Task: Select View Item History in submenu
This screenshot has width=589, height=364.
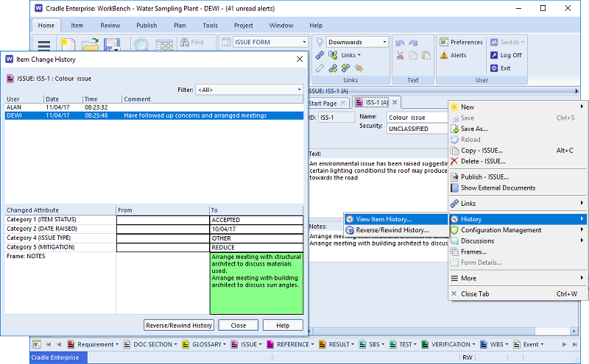Action: 396,219
